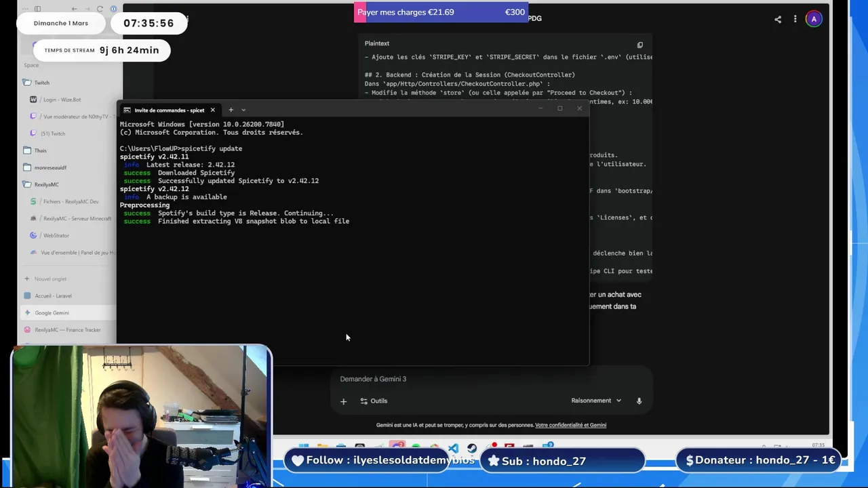This screenshot has height=488, width=868.
Task: Open Vue d'ensemble Panel de jeu tab
Action: pos(71,252)
